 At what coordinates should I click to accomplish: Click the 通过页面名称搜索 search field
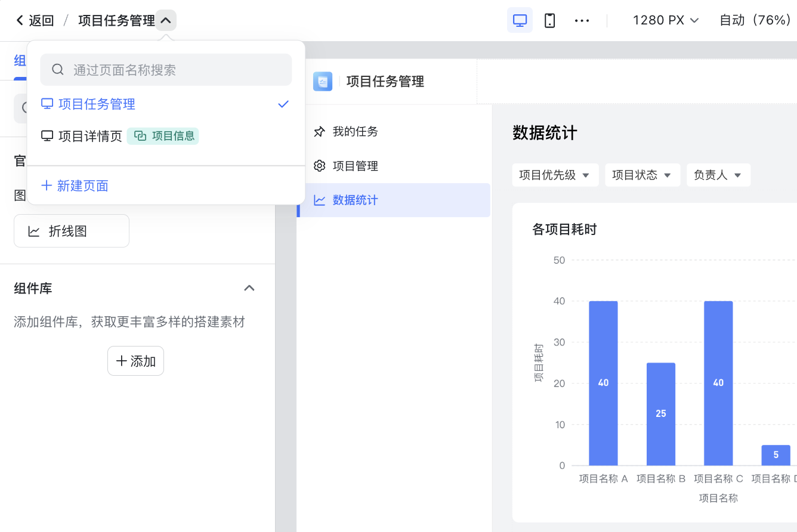(x=166, y=70)
